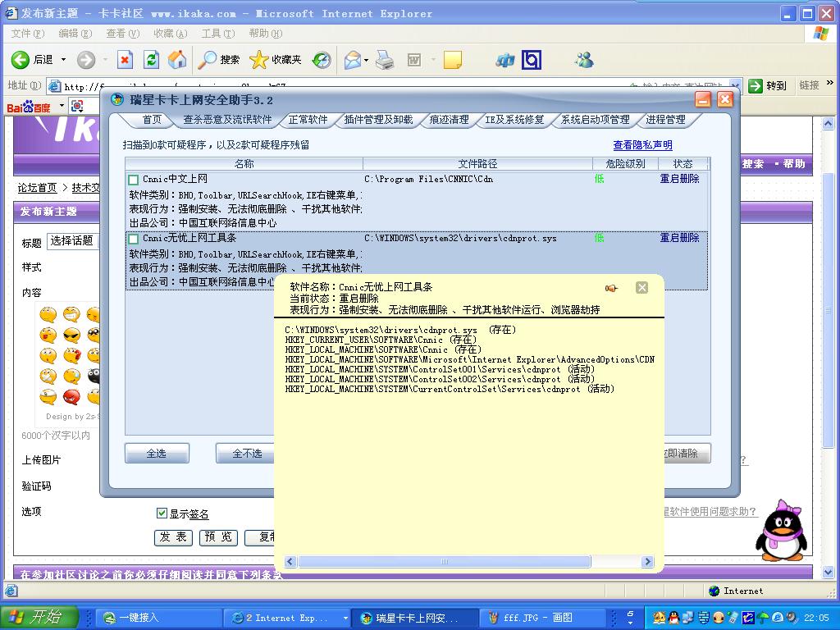Click the popup scrollbar left arrow

click(290, 561)
